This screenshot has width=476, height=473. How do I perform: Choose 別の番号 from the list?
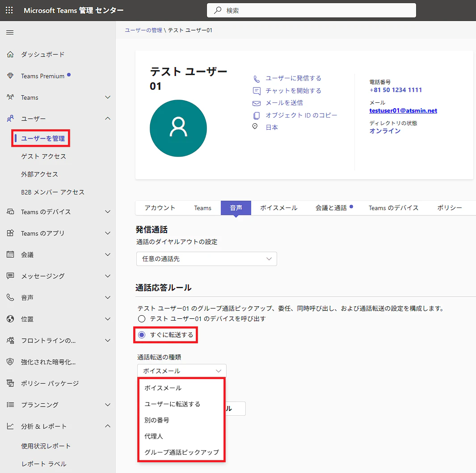[181, 420]
